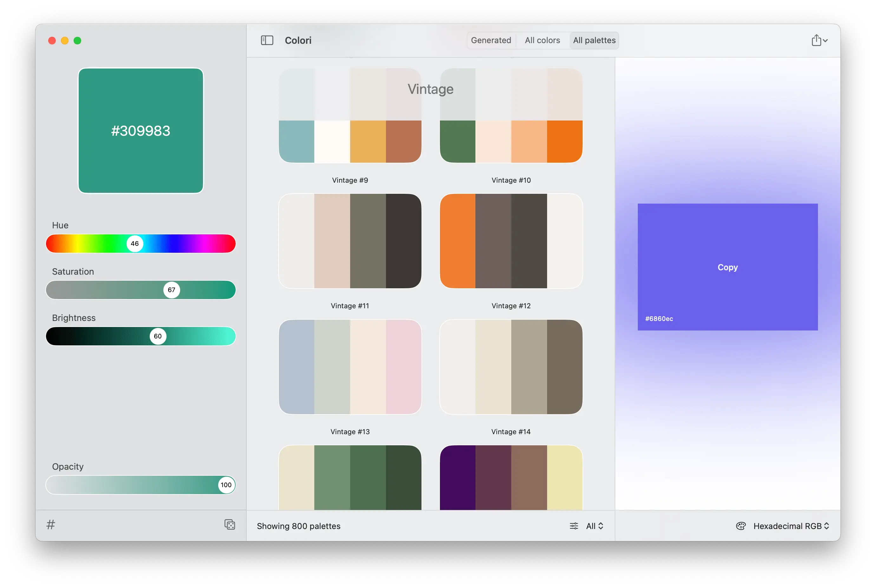Click the Hue slider knob at 46
This screenshot has height=588, width=876.
[134, 243]
